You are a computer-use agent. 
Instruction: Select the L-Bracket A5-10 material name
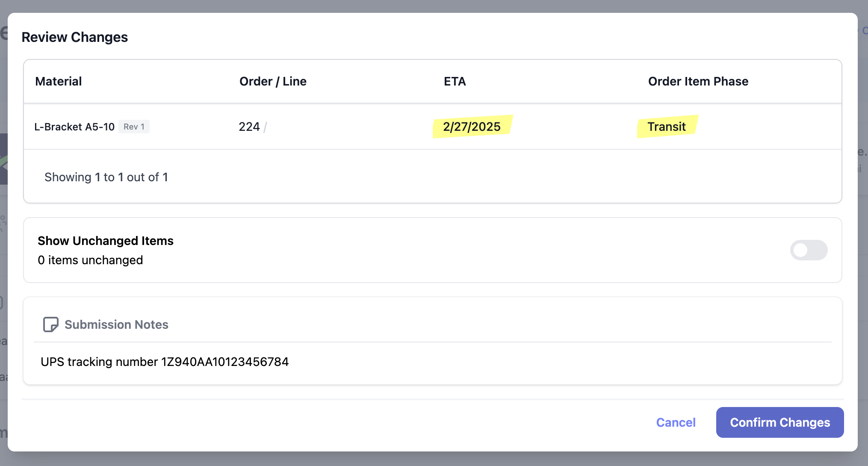pyautogui.click(x=74, y=127)
